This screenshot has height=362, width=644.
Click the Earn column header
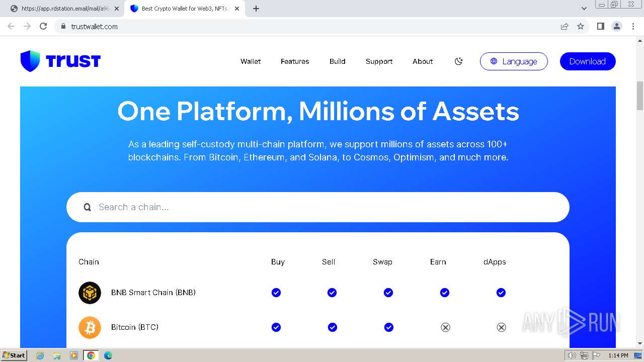(438, 262)
